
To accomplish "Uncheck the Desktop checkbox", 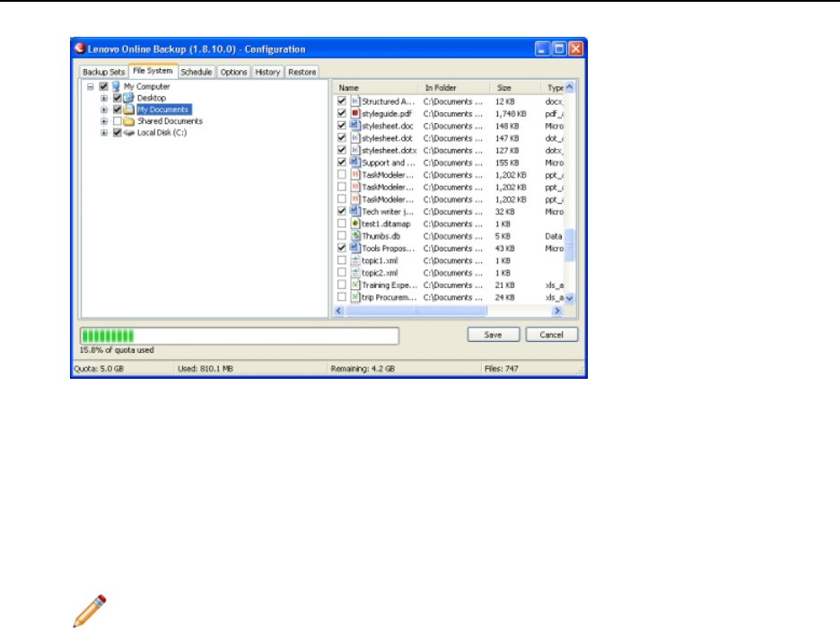I will click(x=117, y=98).
